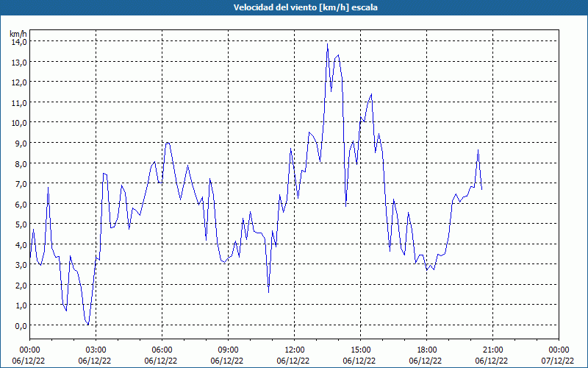Viewport: 588px width, 368px height.
Task: Click the chart title 'Velocidad del viento [km/h] escala'
Action: (x=305, y=7)
